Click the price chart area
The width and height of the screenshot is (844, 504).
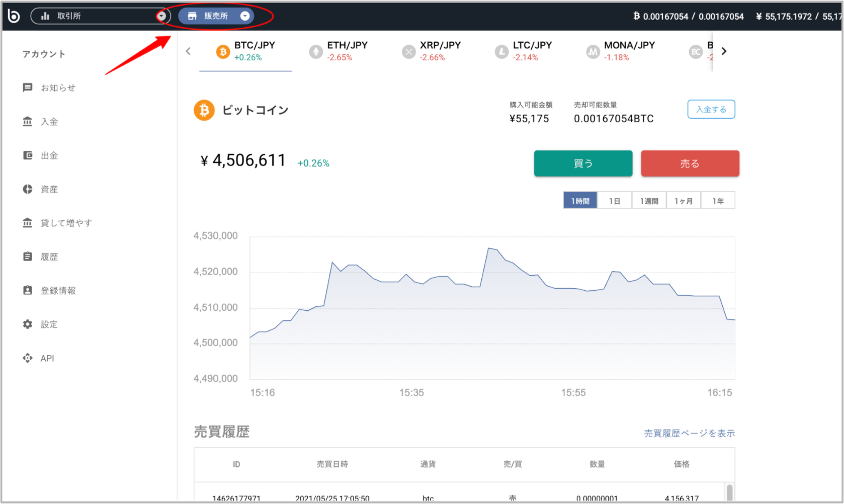492,308
